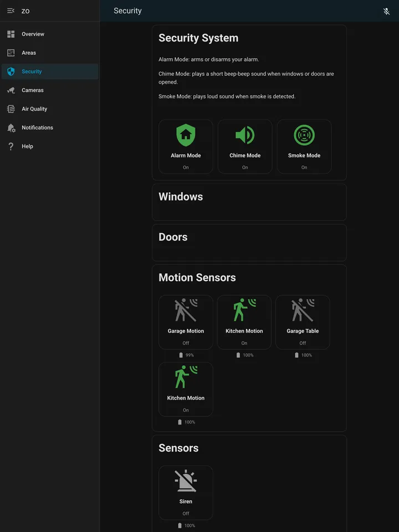The image size is (399, 532).
Task: Click the "Doors" section heading
Action: (x=173, y=237)
